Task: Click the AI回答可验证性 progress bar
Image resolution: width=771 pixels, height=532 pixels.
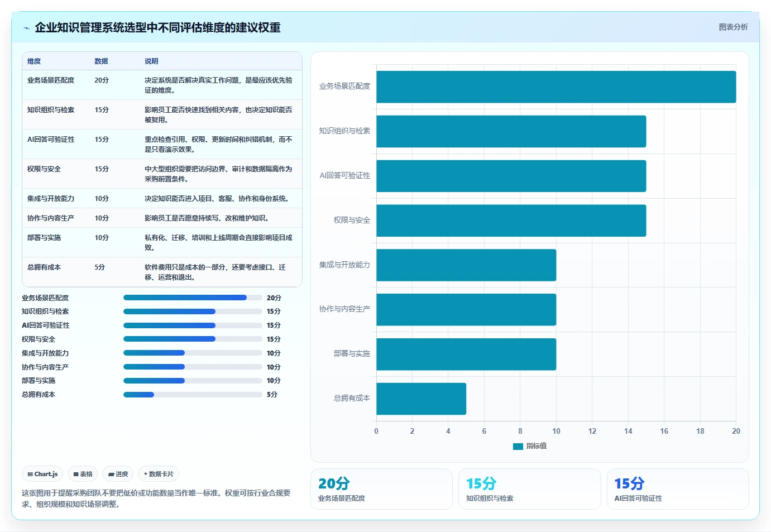Action: tap(193, 325)
